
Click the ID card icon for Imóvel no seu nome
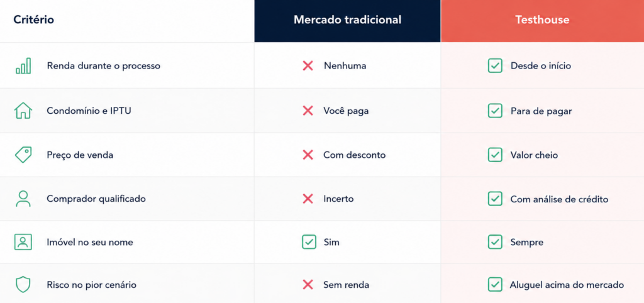coord(23,242)
